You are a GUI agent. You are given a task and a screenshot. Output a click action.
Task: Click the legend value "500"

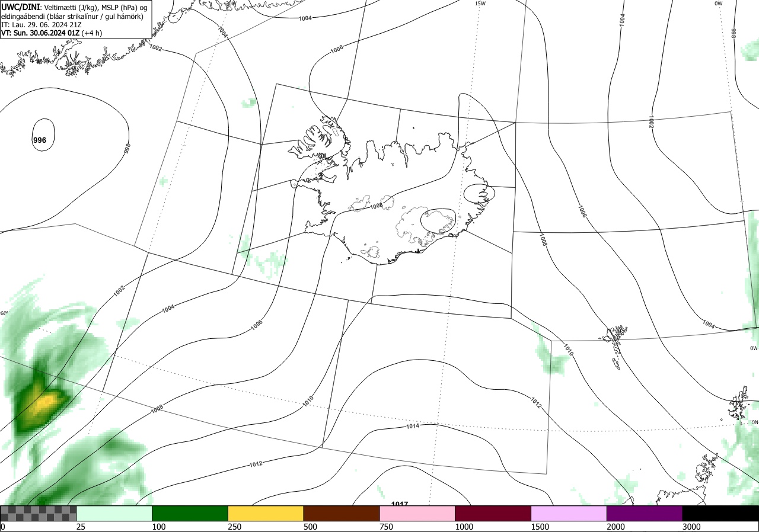[310, 527]
